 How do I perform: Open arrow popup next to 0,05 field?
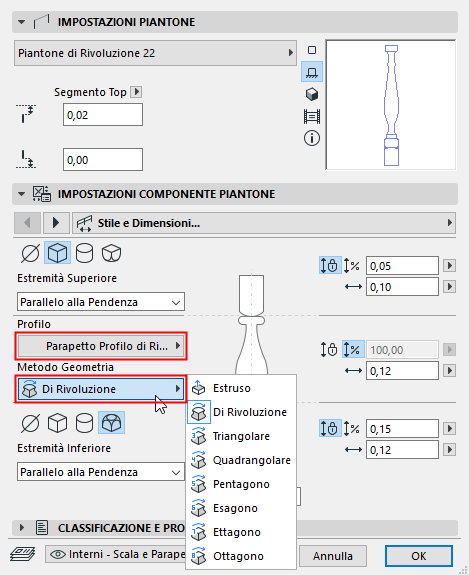click(x=449, y=265)
